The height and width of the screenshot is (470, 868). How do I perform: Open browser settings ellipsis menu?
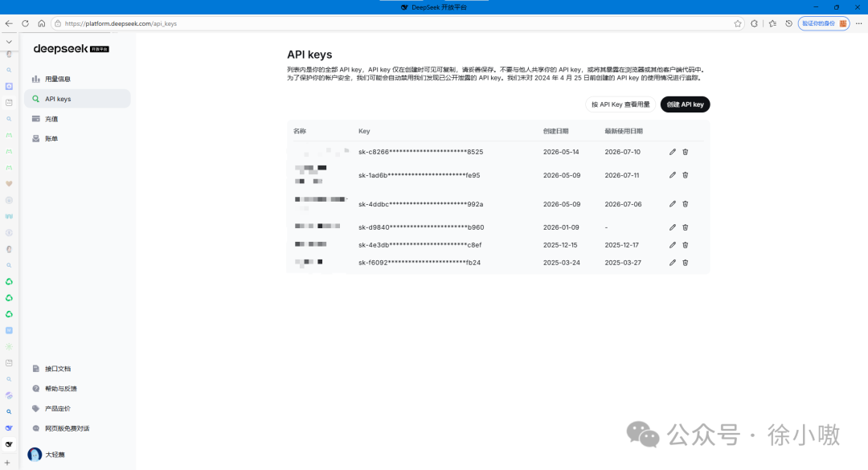tap(858, 23)
